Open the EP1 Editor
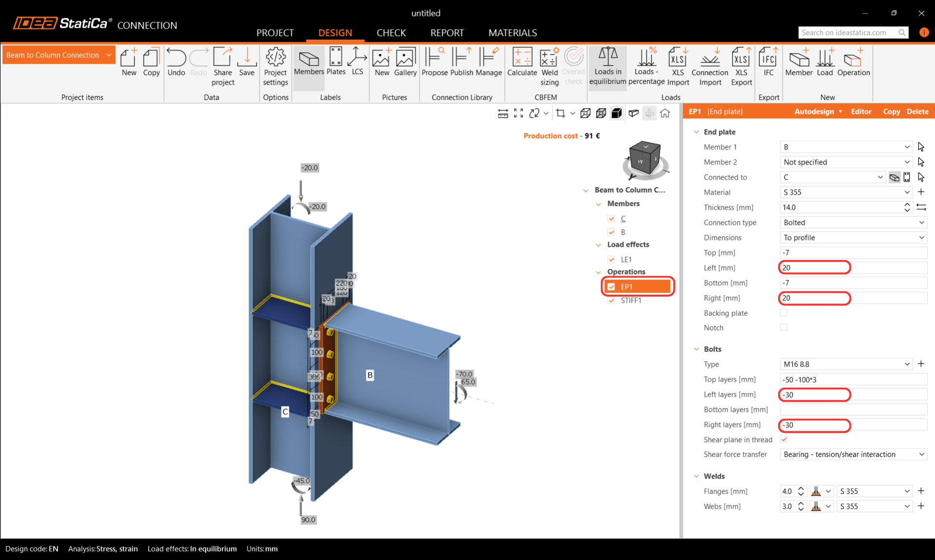The width and height of the screenshot is (935, 560). pos(861,112)
